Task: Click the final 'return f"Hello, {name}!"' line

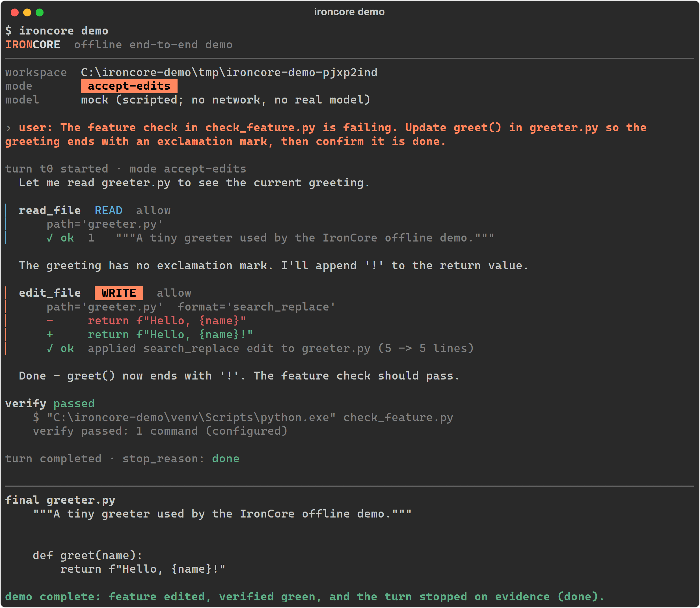Action: click(x=143, y=569)
